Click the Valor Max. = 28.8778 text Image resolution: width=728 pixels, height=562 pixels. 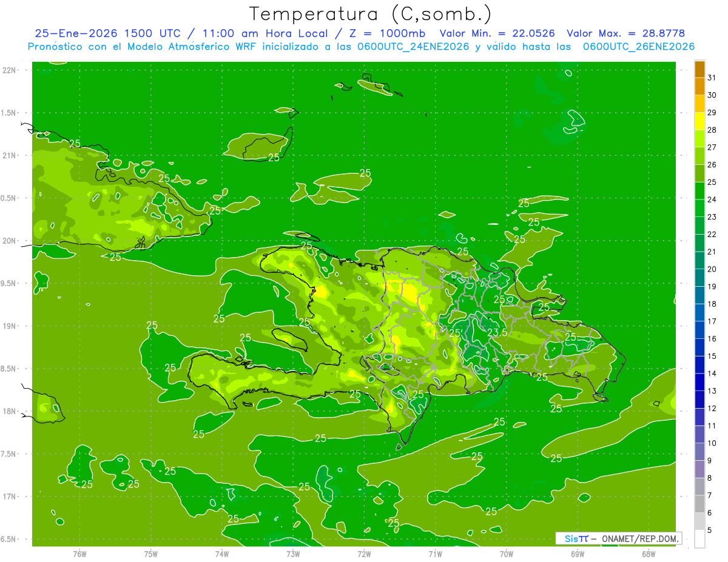[625, 34]
